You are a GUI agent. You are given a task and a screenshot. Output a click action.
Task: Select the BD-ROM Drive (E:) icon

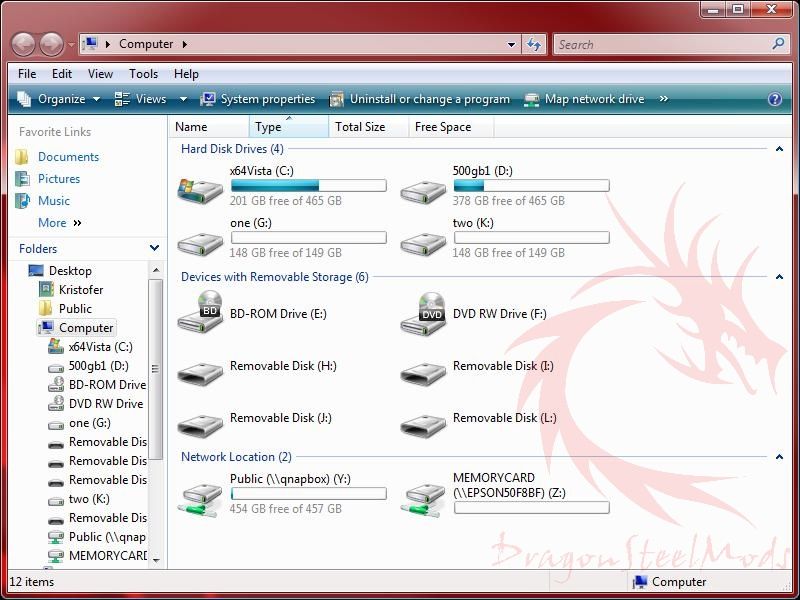pos(200,314)
